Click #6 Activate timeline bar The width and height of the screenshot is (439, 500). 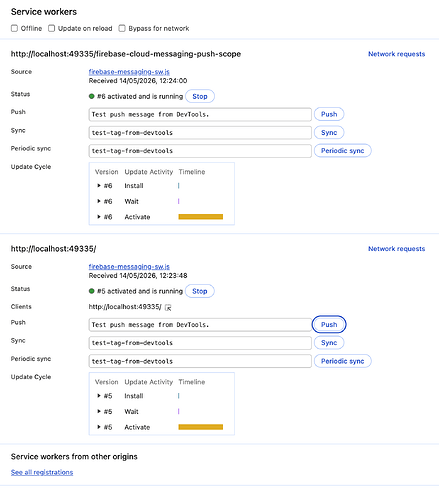coord(201,217)
